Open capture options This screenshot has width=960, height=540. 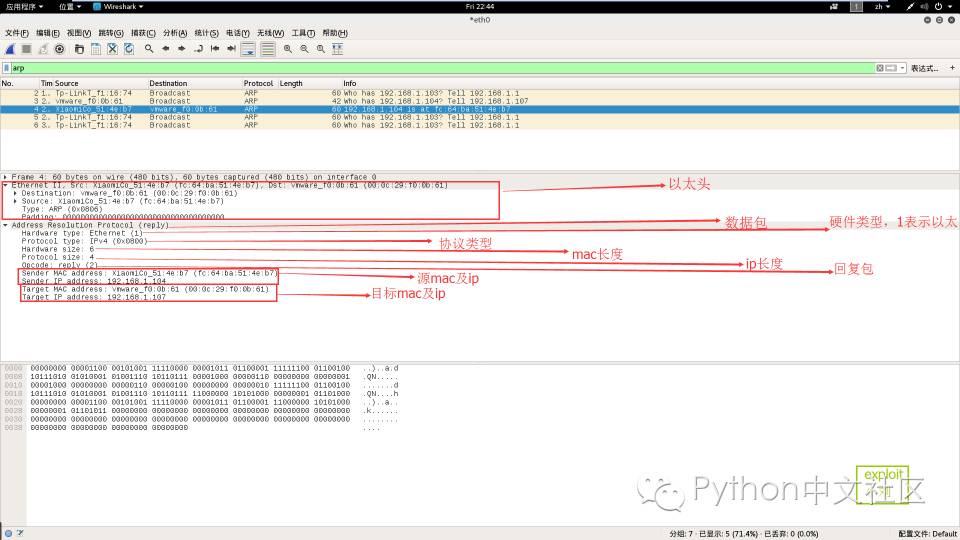[59, 49]
